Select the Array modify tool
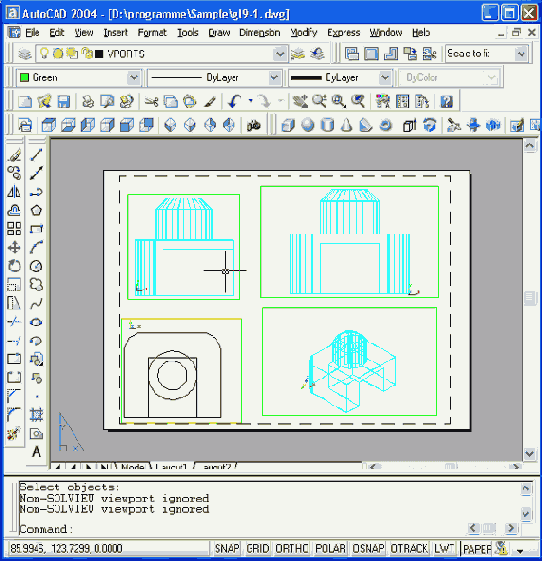542x561 pixels. [14, 229]
